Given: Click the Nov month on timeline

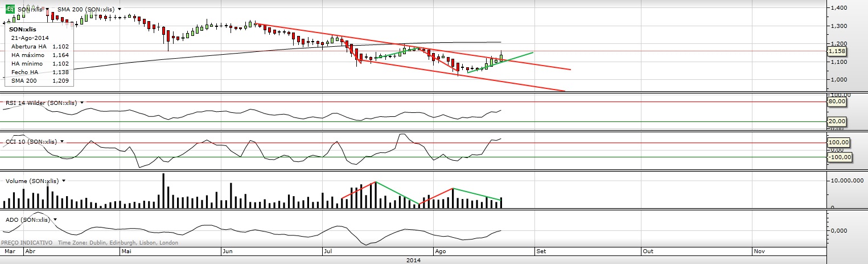Looking at the screenshot, I should coord(759,251).
